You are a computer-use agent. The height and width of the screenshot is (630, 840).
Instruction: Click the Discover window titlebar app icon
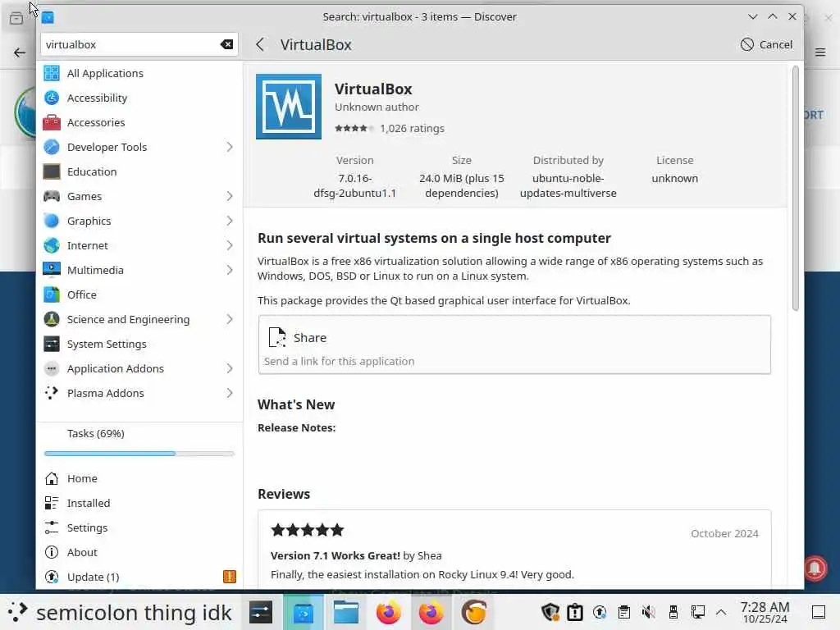(x=48, y=17)
